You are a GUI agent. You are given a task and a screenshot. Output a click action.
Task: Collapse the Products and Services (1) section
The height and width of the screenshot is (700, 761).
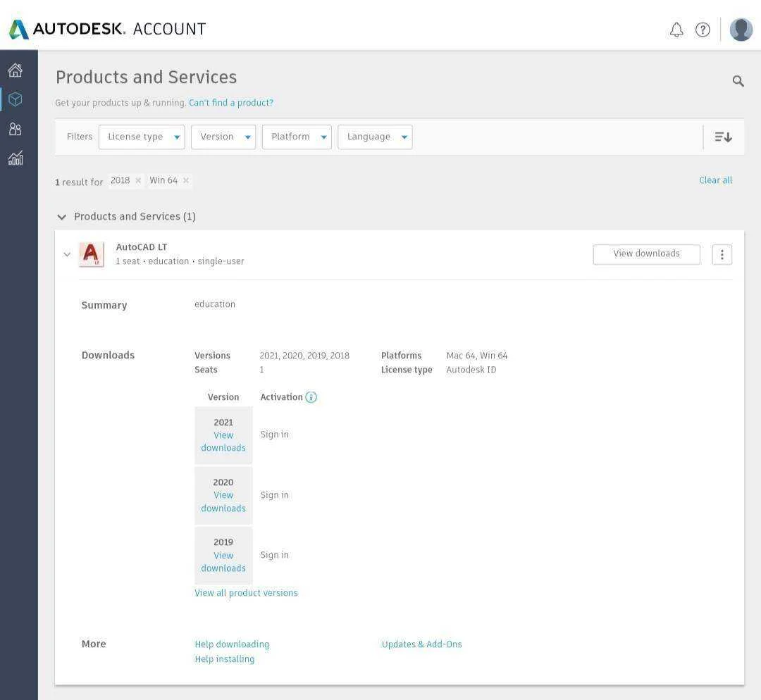coord(61,217)
